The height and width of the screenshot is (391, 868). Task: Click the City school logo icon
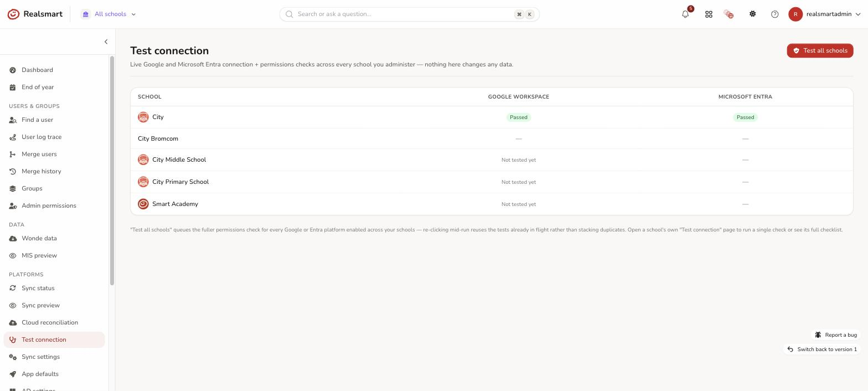click(143, 117)
